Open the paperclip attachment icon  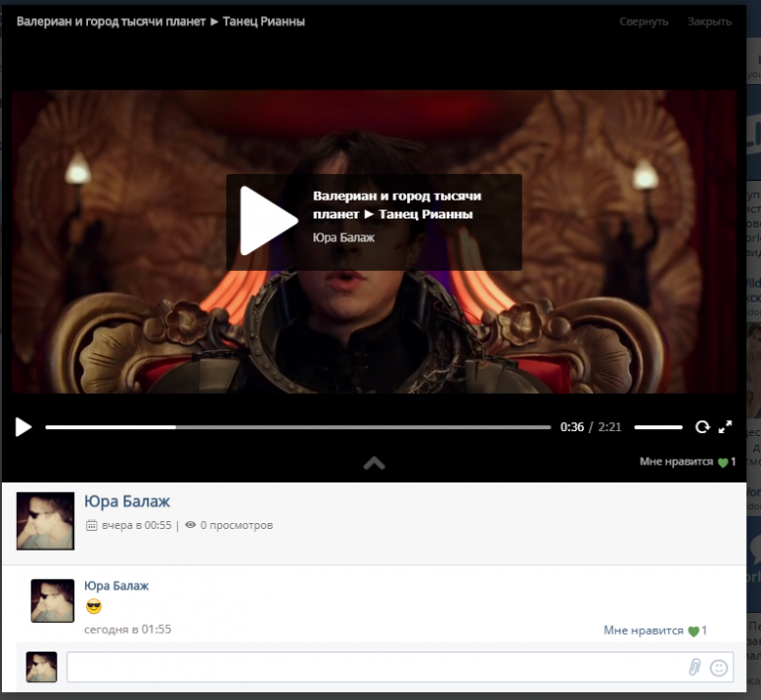pyautogui.click(x=695, y=667)
